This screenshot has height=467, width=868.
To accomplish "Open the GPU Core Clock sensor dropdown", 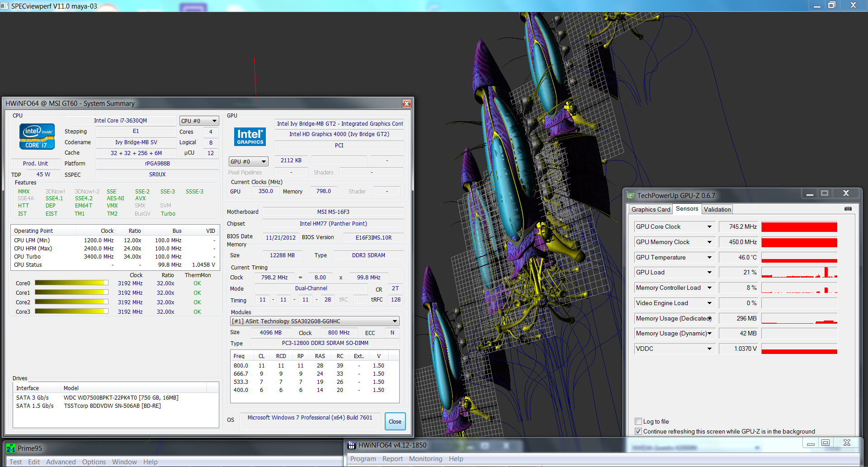I will [709, 227].
